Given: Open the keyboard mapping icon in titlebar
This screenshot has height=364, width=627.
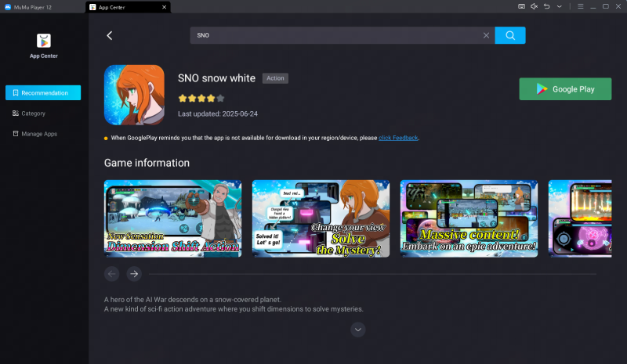Looking at the screenshot, I should (x=521, y=6).
